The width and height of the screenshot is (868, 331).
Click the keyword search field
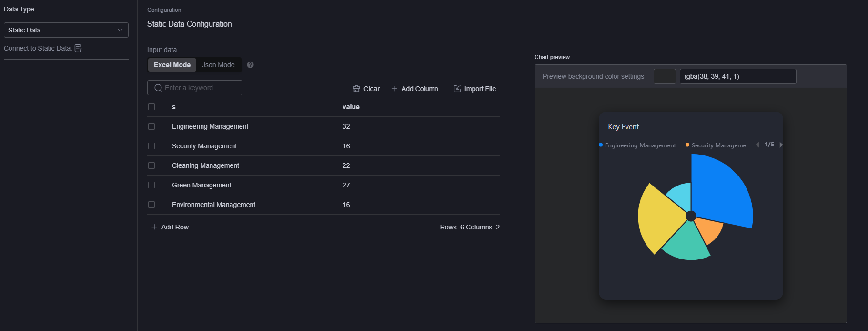click(195, 88)
